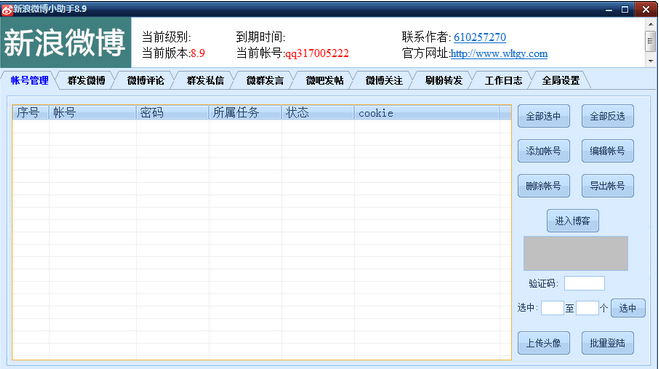
Task: Upload avatar using 上传头像 button
Action: 543,343
